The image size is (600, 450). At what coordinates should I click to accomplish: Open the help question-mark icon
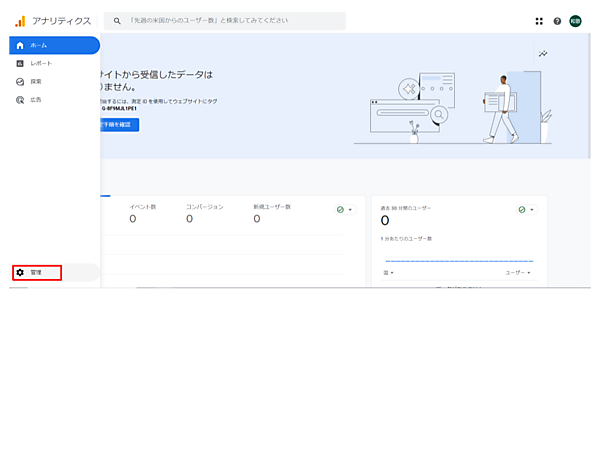pos(557,21)
